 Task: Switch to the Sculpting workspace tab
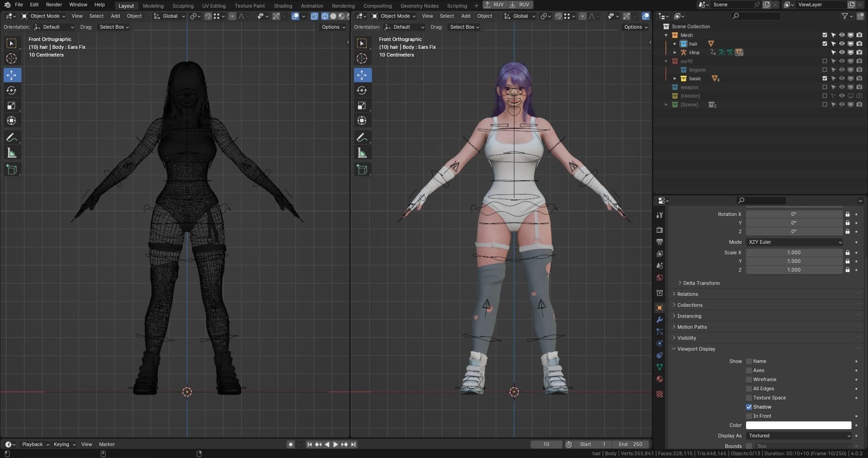[x=183, y=6]
